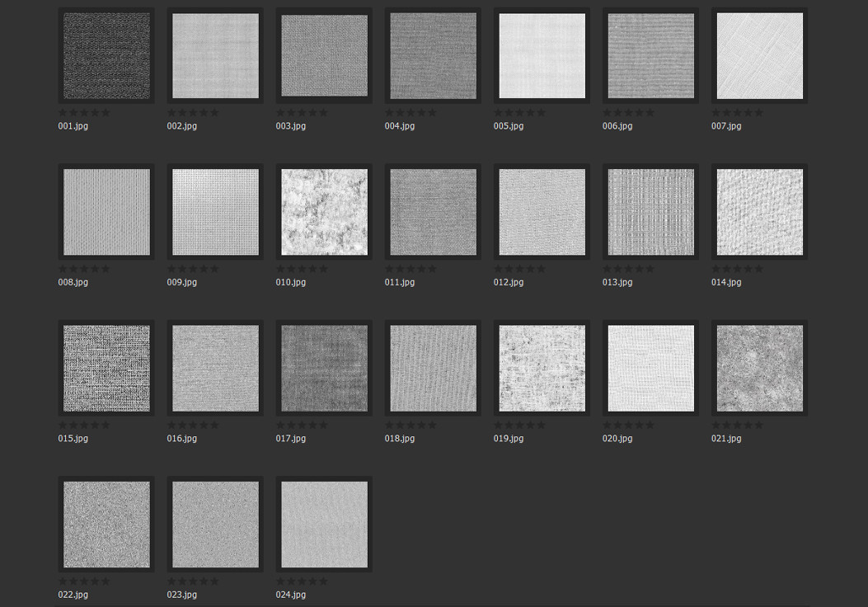Open the thumbnail for 019.jpg
The image size is (868, 607).
[541, 367]
